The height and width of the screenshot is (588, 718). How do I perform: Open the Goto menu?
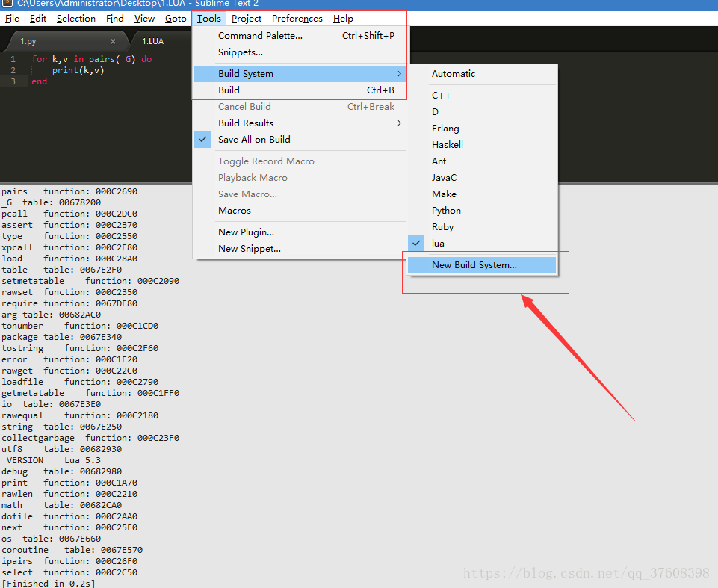[x=175, y=19]
